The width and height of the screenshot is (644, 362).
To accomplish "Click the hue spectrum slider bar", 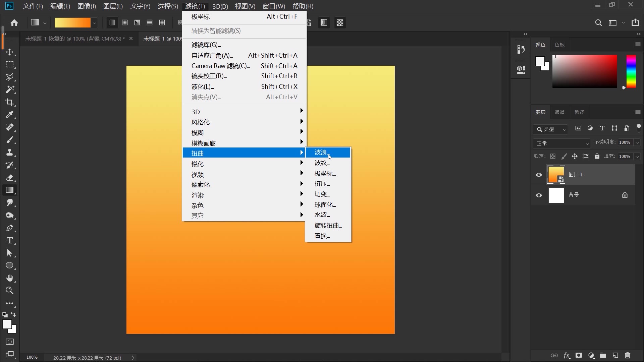I will tap(631, 71).
